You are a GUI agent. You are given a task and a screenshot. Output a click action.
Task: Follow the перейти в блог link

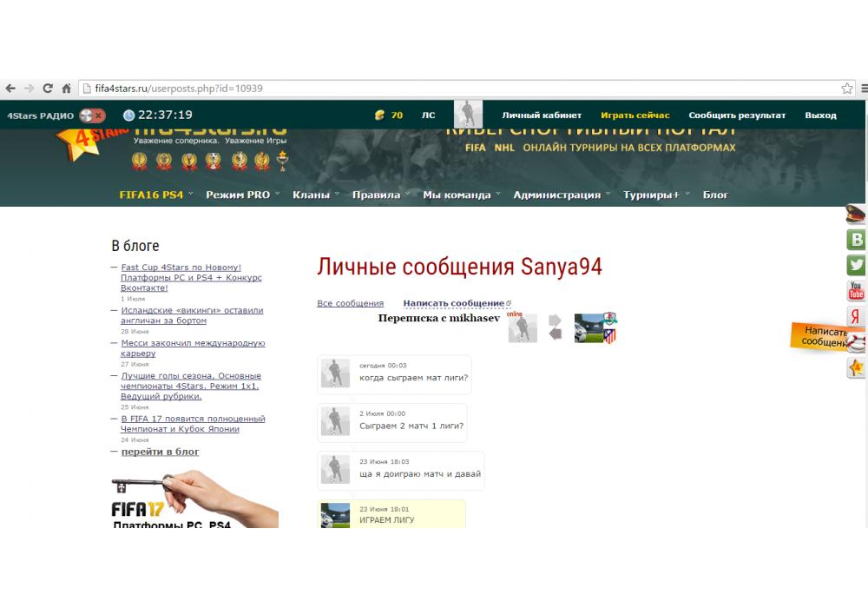click(x=160, y=452)
